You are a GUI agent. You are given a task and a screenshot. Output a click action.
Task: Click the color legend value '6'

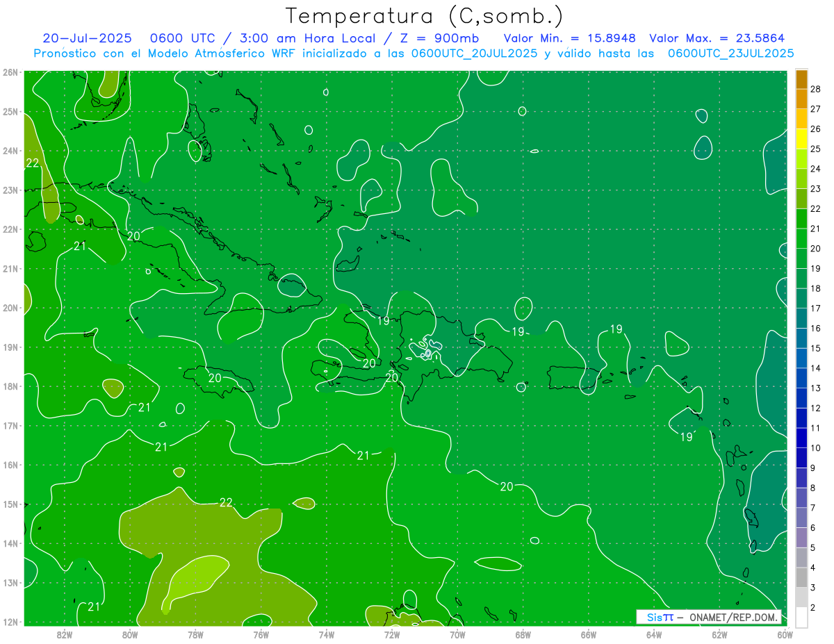click(x=813, y=528)
